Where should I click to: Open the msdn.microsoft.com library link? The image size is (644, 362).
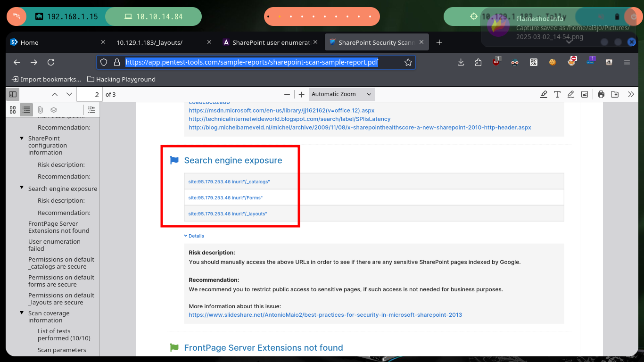(281, 110)
